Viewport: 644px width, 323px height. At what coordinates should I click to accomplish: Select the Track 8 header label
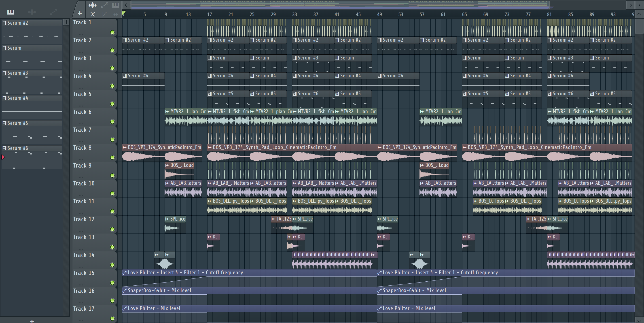pos(82,147)
